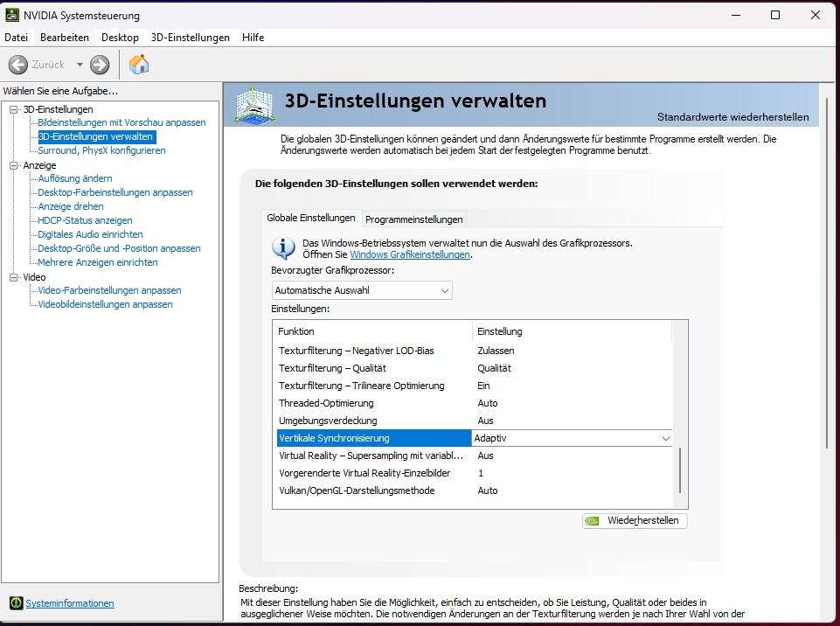Open the Hilfe menu

(x=253, y=38)
